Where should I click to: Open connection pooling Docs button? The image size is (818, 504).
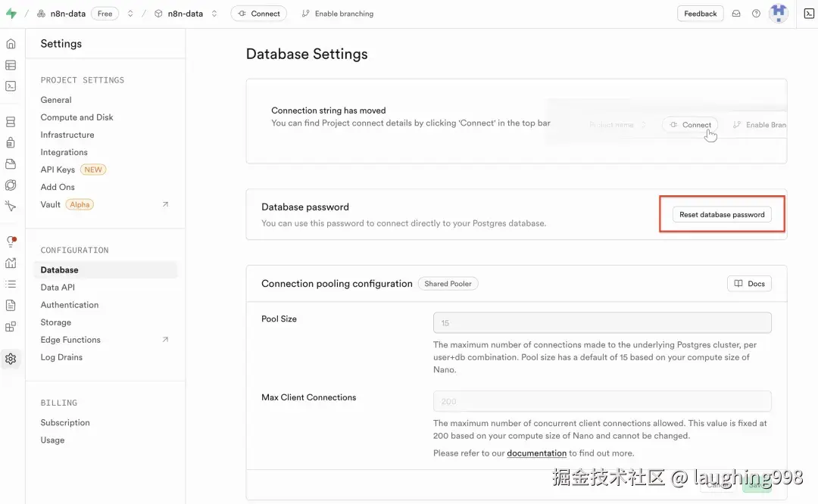(749, 284)
